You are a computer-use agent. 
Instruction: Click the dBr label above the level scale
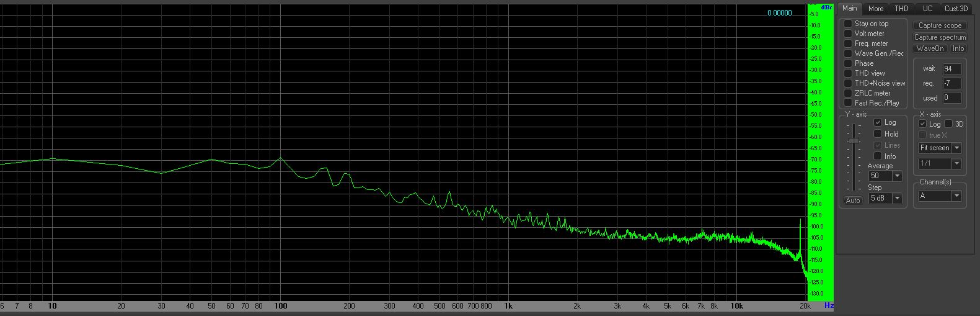pos(826,7)
